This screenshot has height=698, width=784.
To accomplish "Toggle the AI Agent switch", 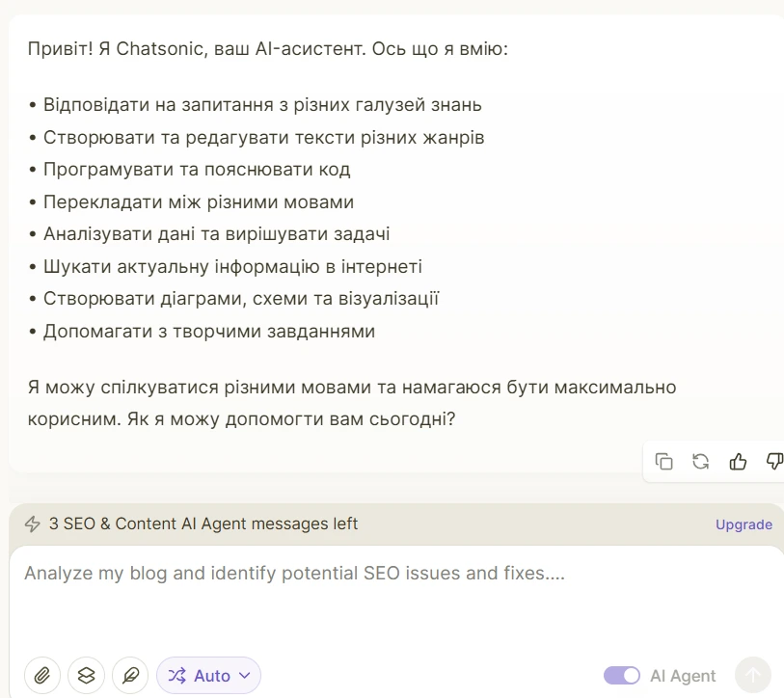I will coord(621,676).
